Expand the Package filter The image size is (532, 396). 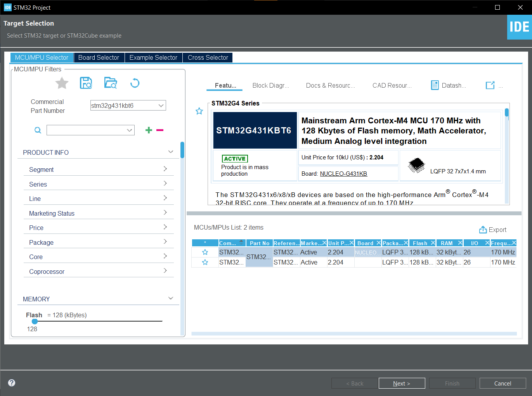tap(165, 241)
